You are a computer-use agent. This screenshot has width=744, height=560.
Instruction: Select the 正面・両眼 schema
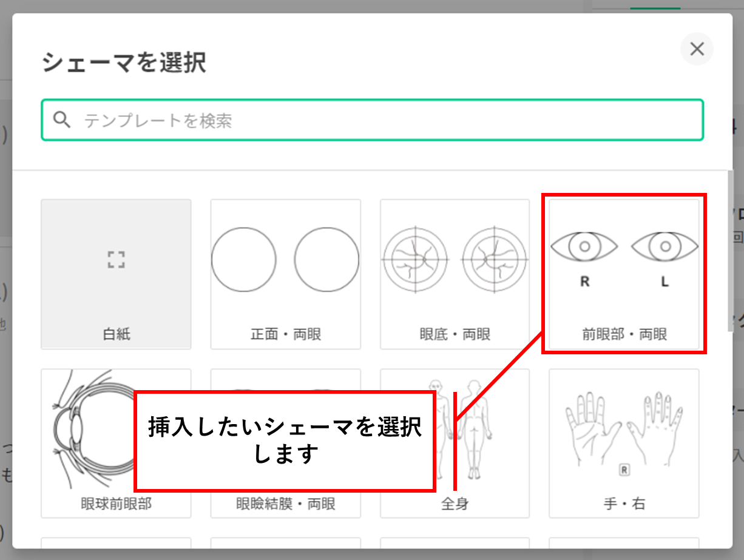coord(285,274)
